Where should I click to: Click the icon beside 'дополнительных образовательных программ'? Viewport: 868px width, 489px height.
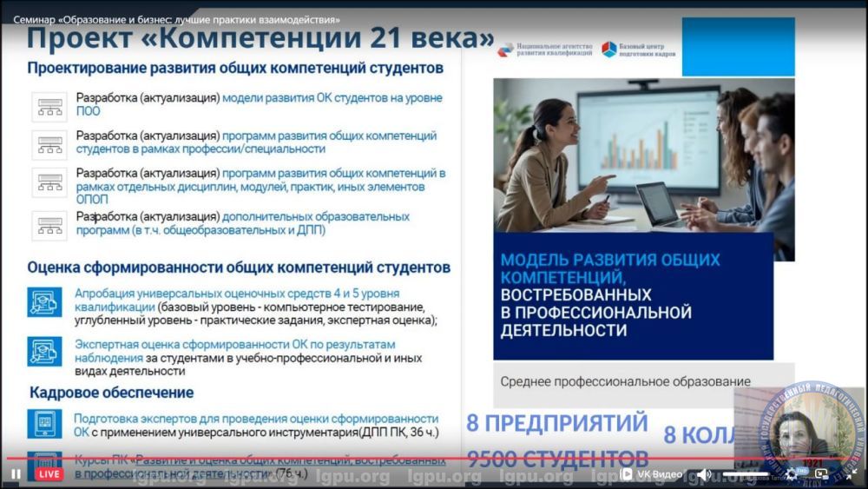49,224
